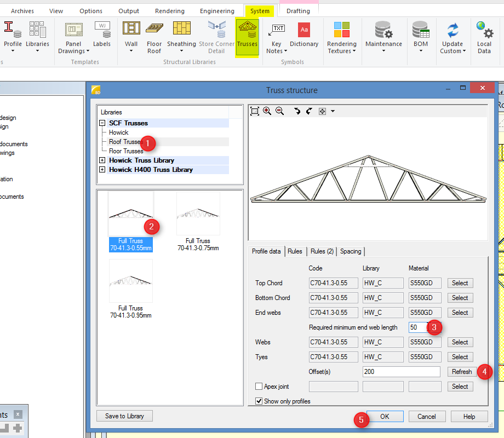The height and width of the screenshot is (438, 504).
Task: Click the Trusses icon in the ribbon
Action: pos(247,36)
